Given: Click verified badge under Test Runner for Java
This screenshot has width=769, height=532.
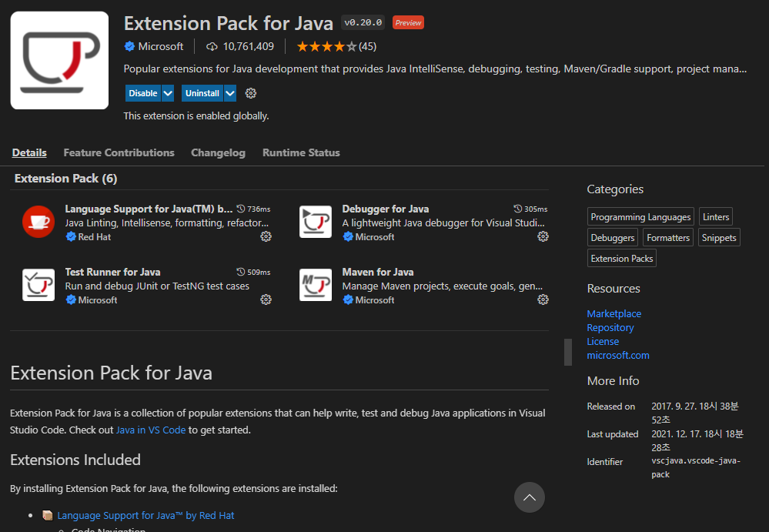Looking at the screenshot, I should point(71,300).
